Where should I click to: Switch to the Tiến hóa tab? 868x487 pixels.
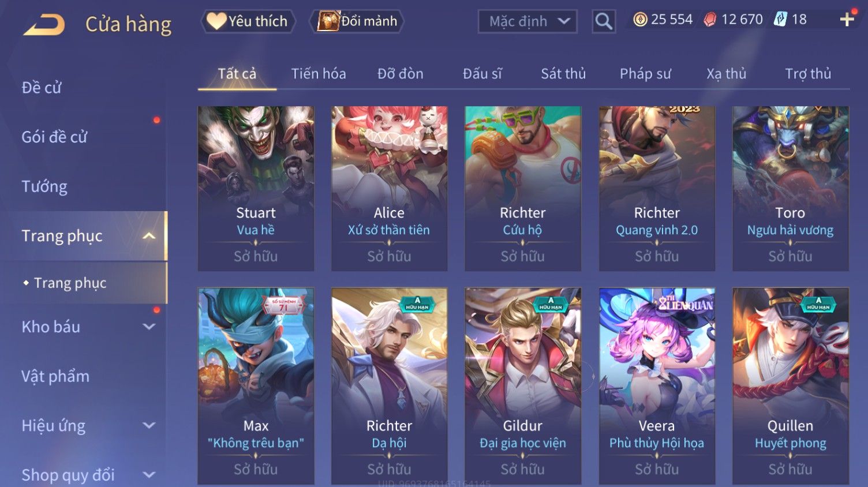319,74
